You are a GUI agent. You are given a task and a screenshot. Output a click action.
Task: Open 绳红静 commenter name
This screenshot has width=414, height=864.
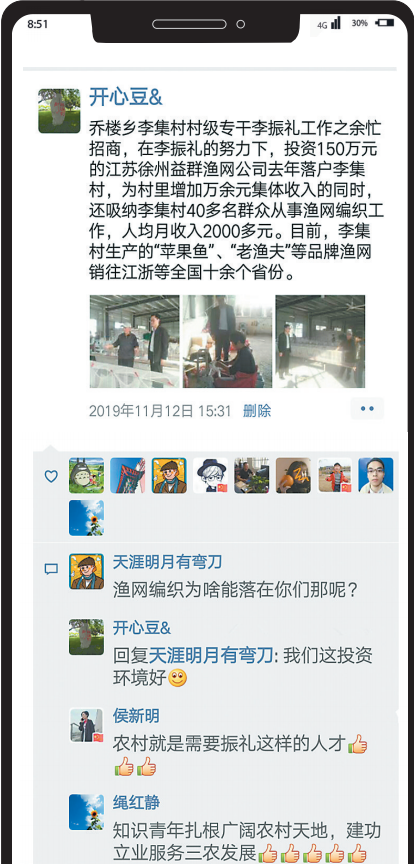(136, 802)
